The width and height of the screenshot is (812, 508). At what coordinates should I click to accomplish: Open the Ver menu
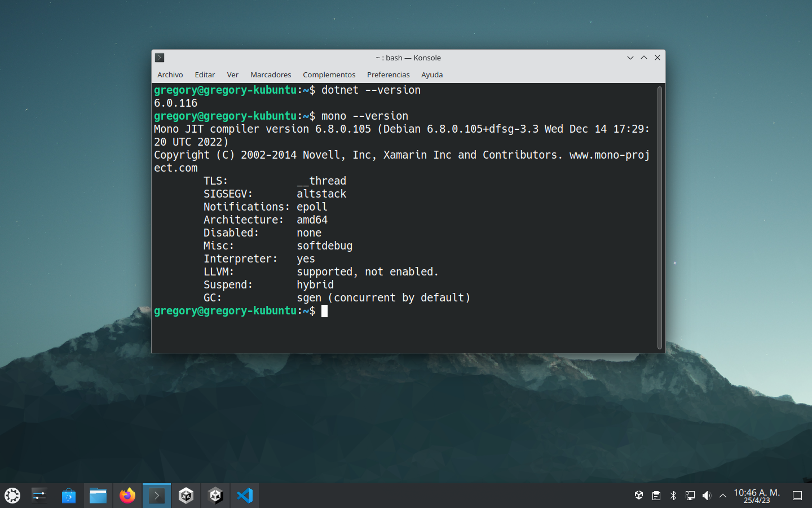click(232, 75)
